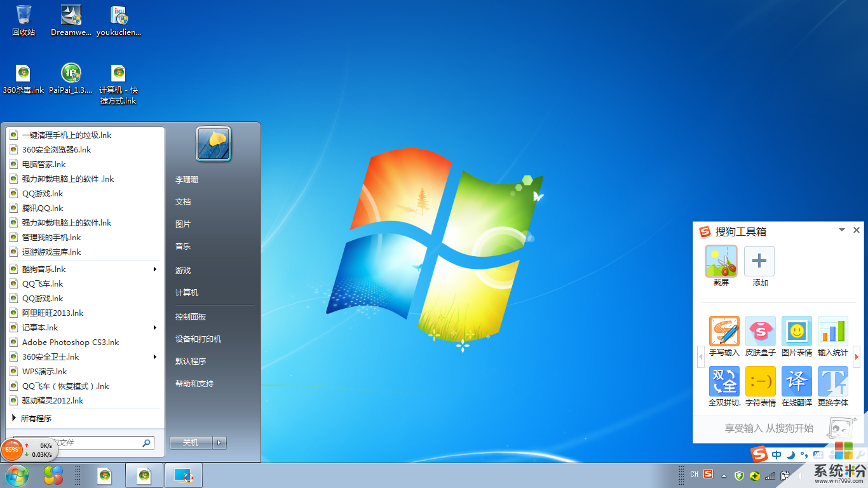Click the power plug tray icon
Screen dimensions: 868x488
[x=785, y=475]
